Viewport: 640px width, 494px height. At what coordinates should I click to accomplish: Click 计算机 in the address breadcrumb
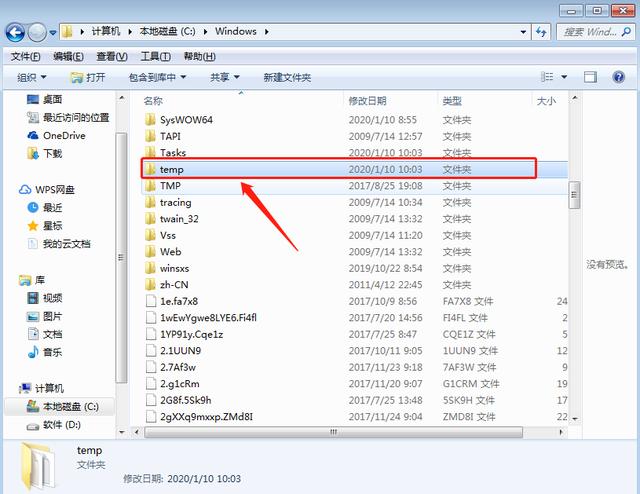[x=106, y=31]
